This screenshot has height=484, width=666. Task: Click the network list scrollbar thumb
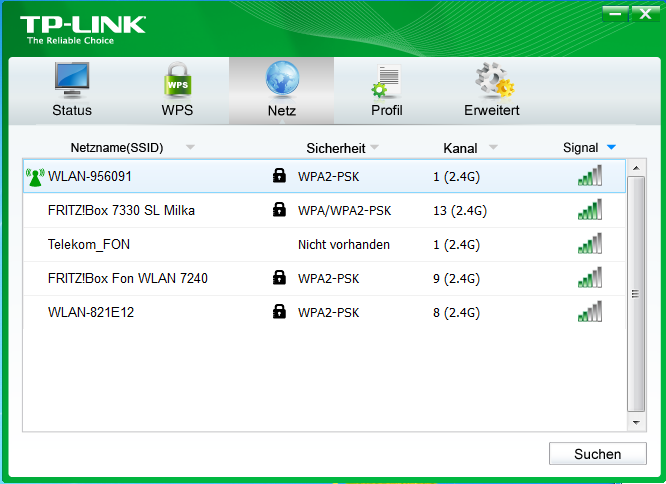pos(636,294)
